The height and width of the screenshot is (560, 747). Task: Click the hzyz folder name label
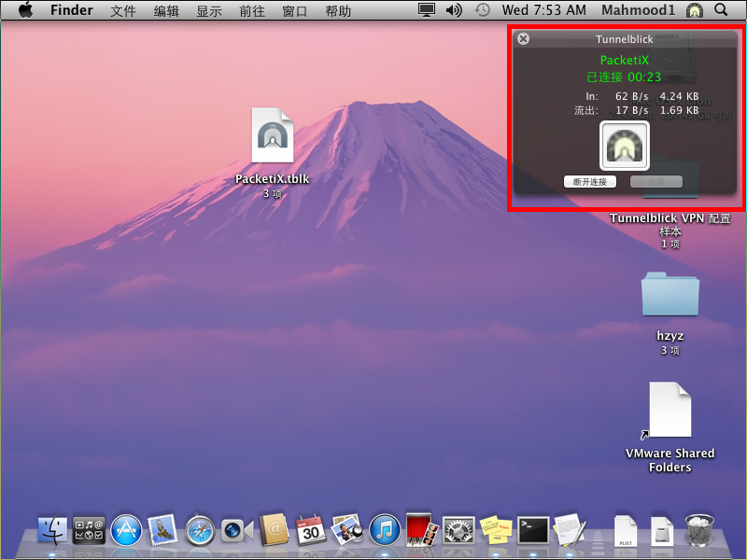(670, 336)
